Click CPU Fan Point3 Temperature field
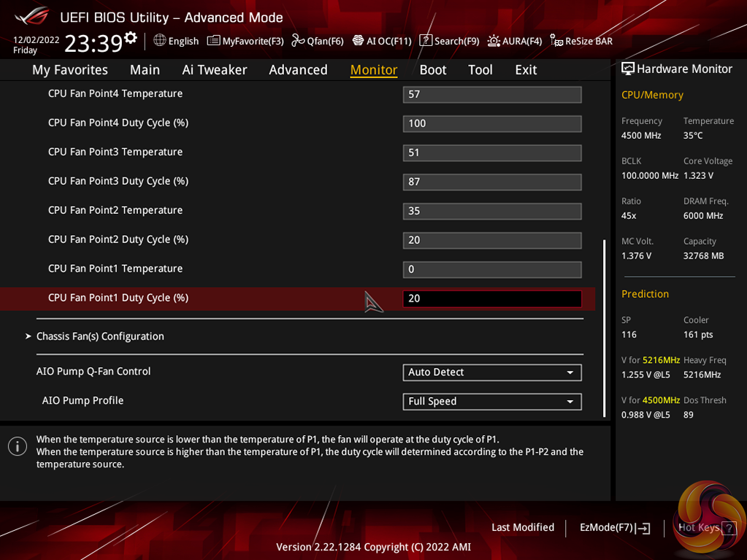The image size is (747, 560). point(492,153)
